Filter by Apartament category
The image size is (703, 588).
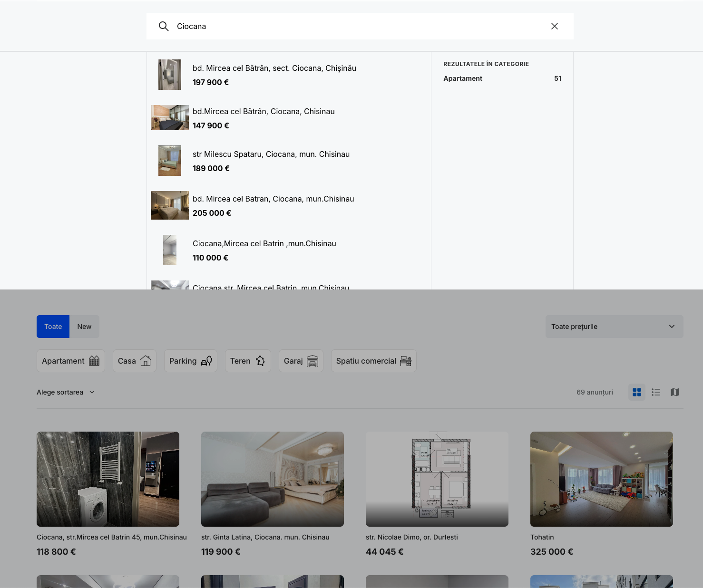pyautogui.click(x=71, y=361)
